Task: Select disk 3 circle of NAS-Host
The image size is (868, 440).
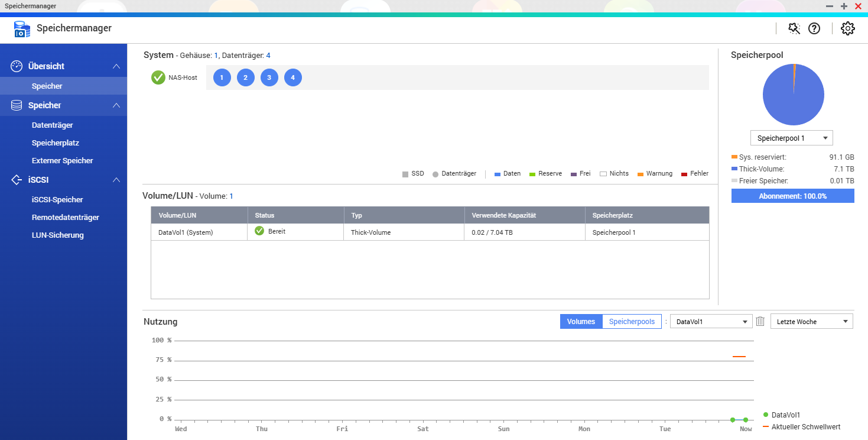Action: pyautogui.click(x=269, y=77)
